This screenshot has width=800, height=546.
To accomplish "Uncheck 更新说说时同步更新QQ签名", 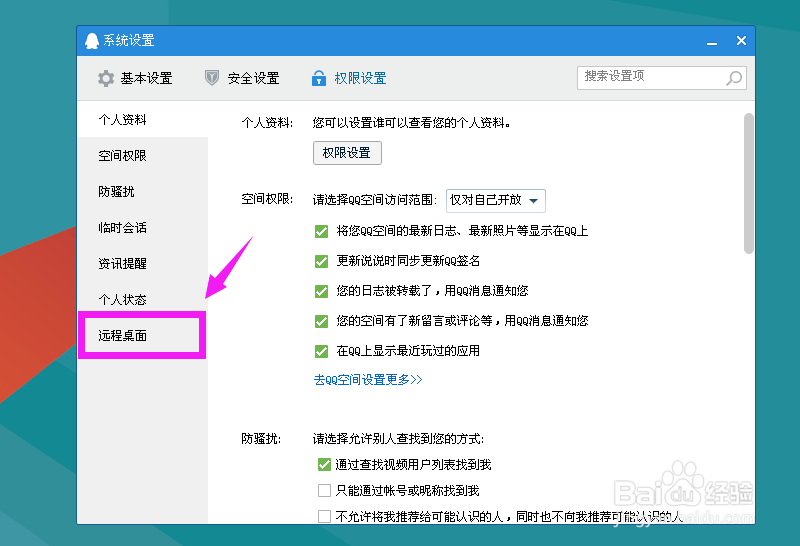I will [321, 261].
